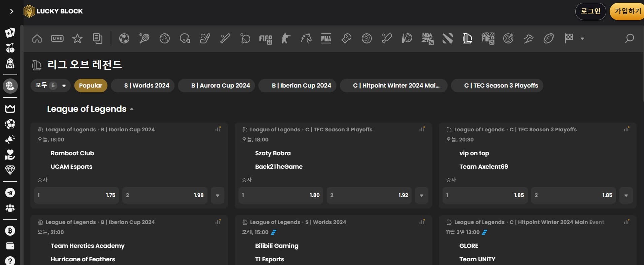Select the NBA 2K24 icon
Screen dimensions: 644x265
(x=427, y=39)
